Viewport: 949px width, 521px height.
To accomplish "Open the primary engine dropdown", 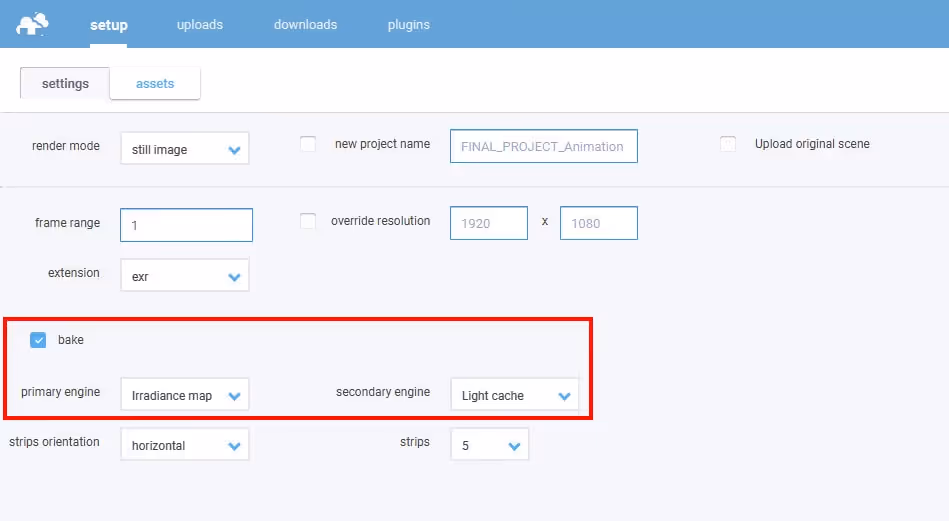I will point(185,395).
